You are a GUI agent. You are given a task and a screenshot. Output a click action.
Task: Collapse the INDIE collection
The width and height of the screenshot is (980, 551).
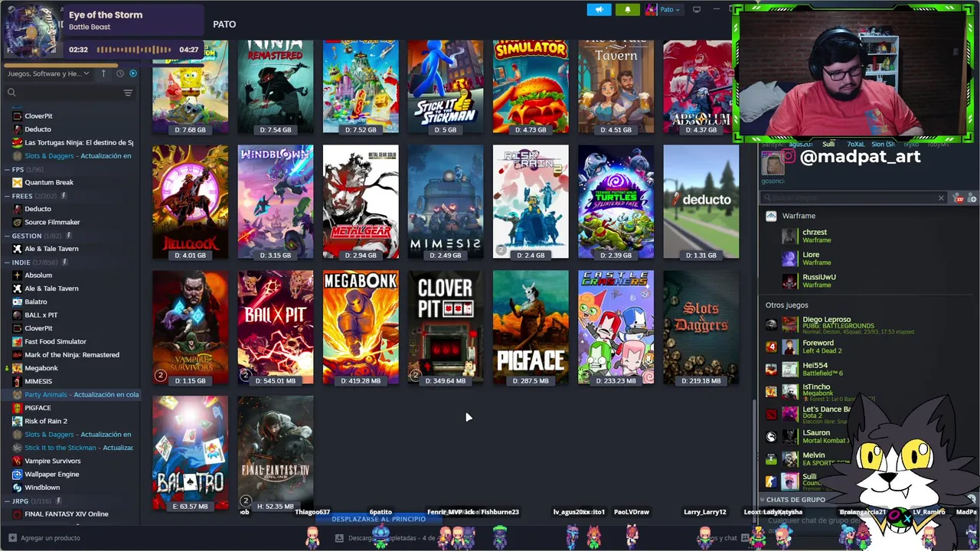pyautogui.click(x=7, y=262)
